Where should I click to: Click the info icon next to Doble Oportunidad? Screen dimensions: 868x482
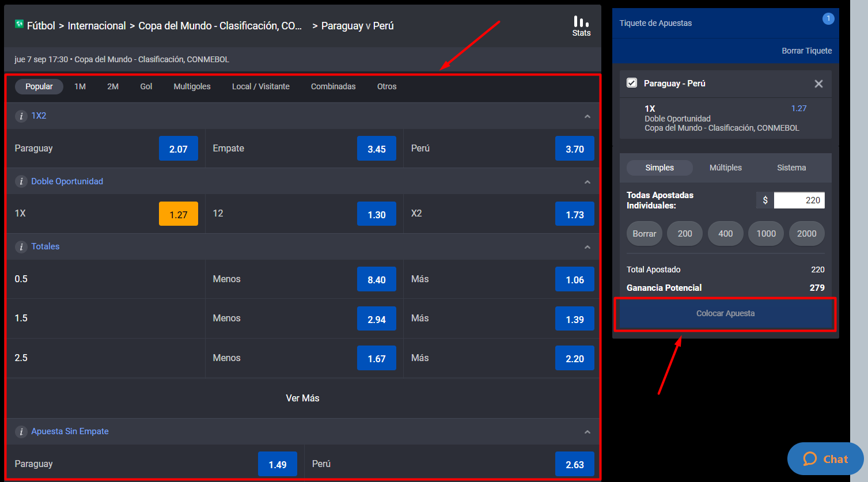21,181
